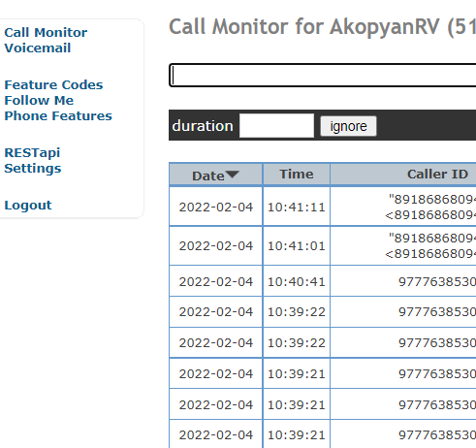This screenshot has height=448, width=476.
Task: Select the call row at 10:41:11
Action: pos(323,207)
